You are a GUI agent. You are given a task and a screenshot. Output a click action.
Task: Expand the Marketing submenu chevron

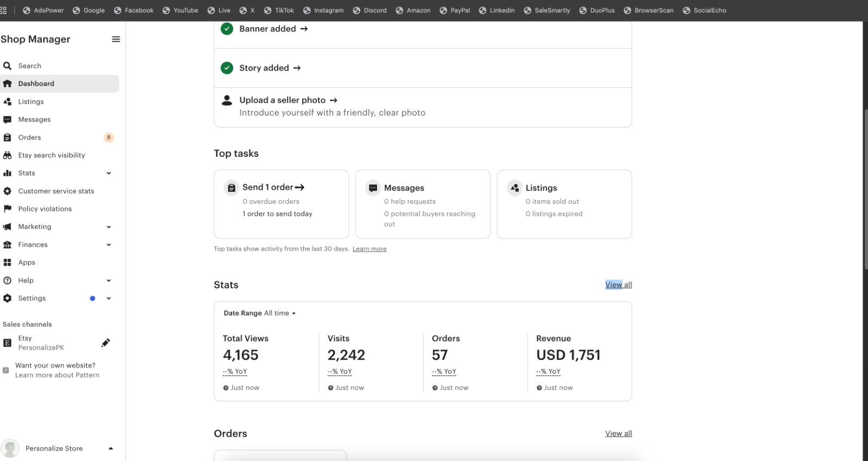(x=108, y=227)
